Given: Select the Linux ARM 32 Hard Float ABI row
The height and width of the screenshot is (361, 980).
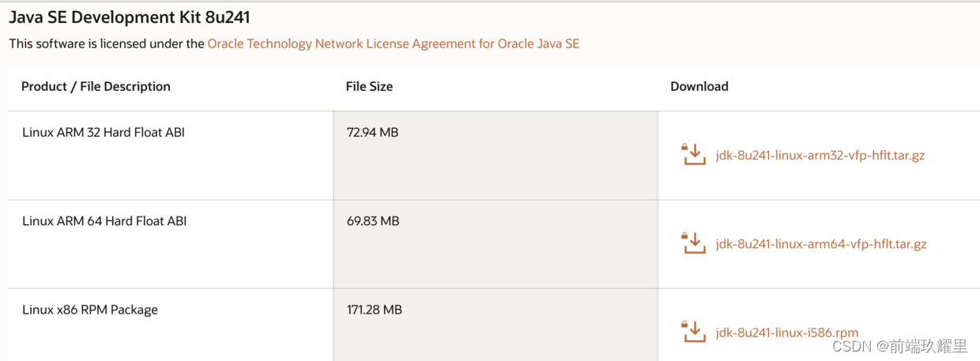Looking at the screenshot, I should click(x=104, y=132).
